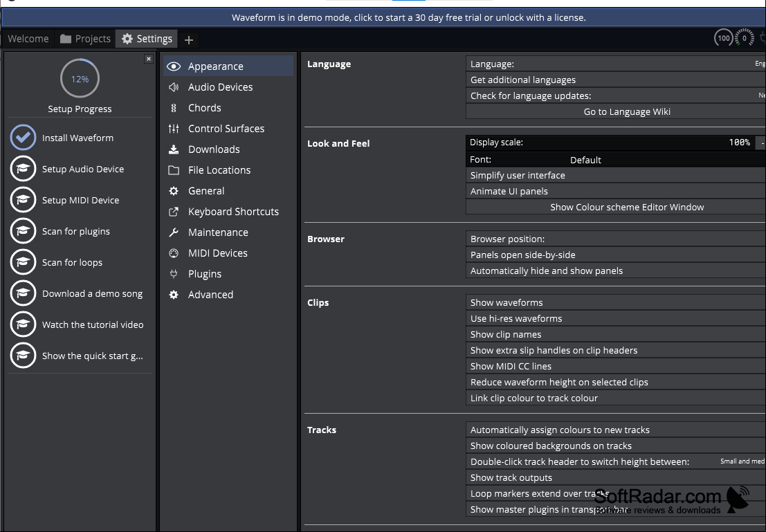This screenshot has width=766, height=532.
Task: Click the dial showing 0 in header
Action: [745, 37]
